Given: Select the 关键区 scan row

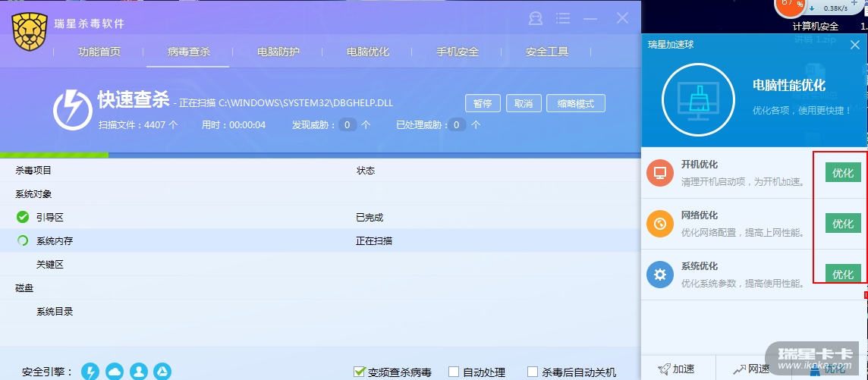Looking at the screenshot, I should 320,265.
